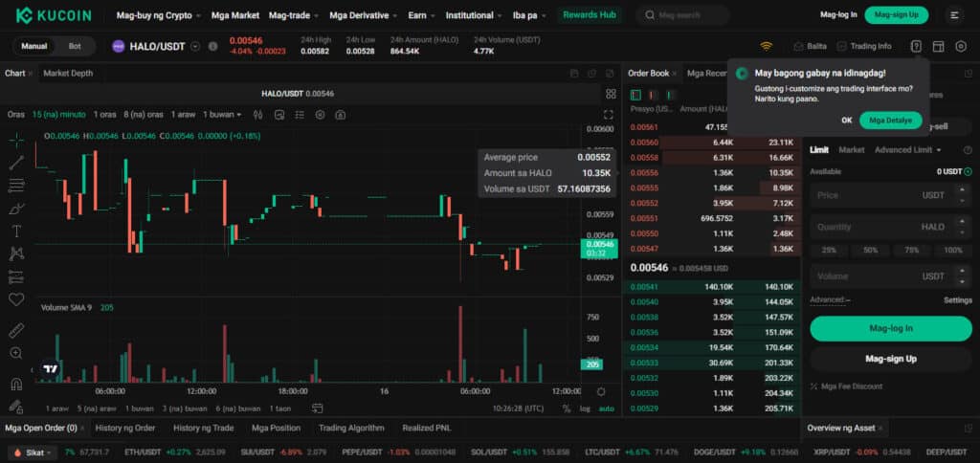This screenshot has width=980, height=463.
Task: Select the crosshair cursor drawing tool
Action: [16, 139]
